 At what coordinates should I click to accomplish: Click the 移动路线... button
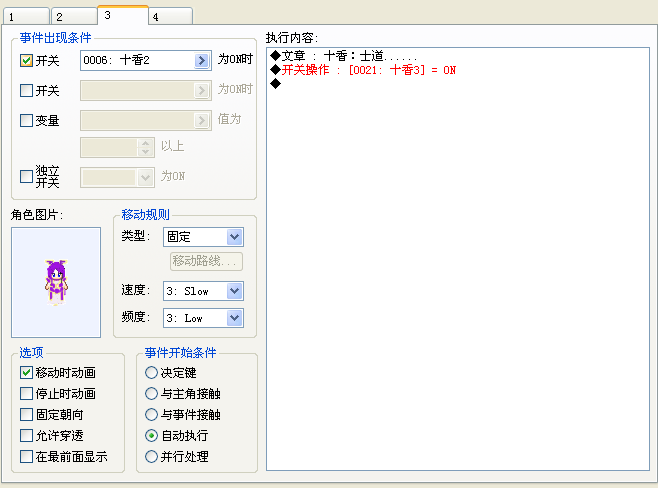(206, 261)
